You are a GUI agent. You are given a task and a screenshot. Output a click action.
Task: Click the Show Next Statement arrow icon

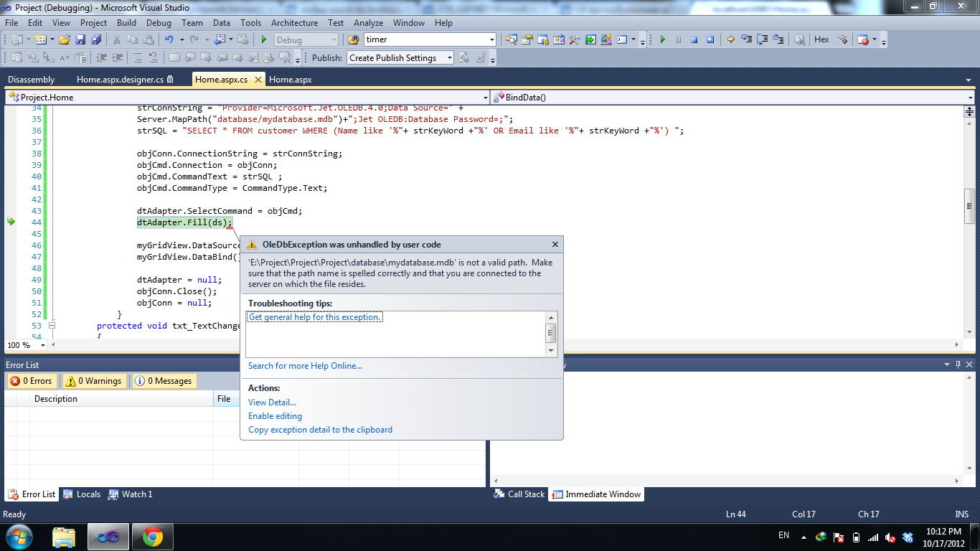coord(730,40)
